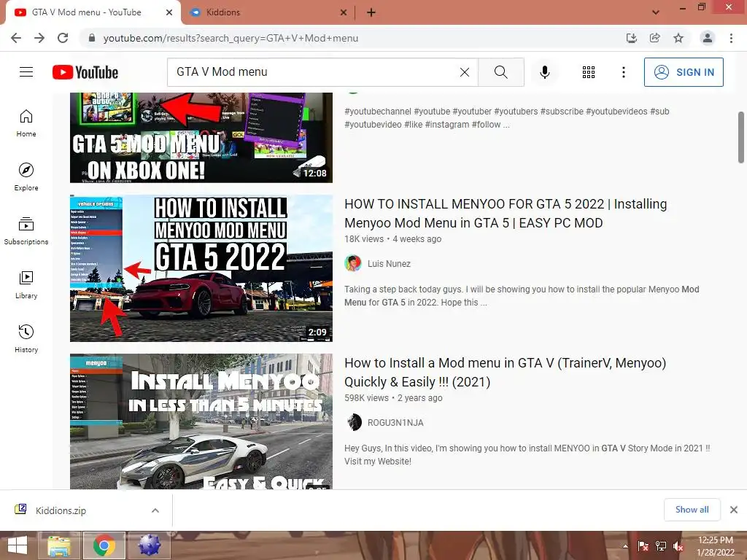This screenshot has height=560, width=747.
Task: Click ROGU3N1NJA channel avatar
Action: pyautogui.click(x=353, y=422)
